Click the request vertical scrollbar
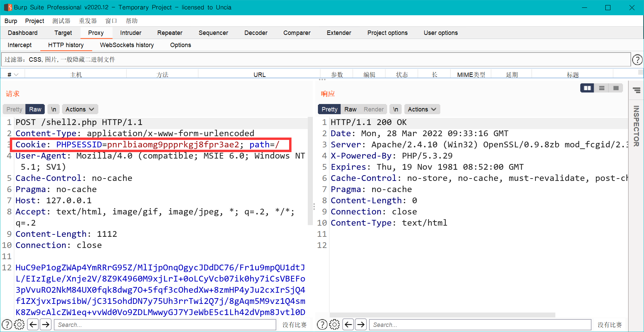This screenshot has height=332, width=644. (x=310, y=171)
